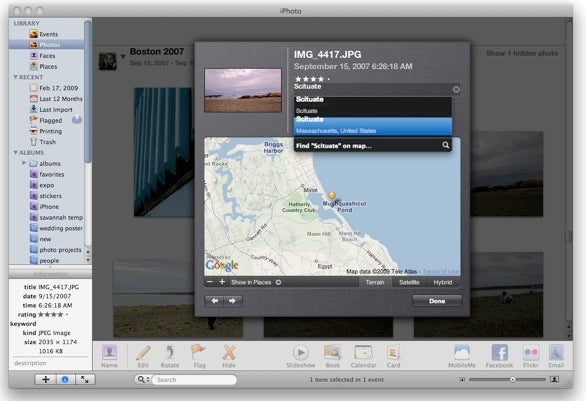The width and height of the screenshot is (586, 401).
Task: Open the Printing item
Action: (50, 131)
